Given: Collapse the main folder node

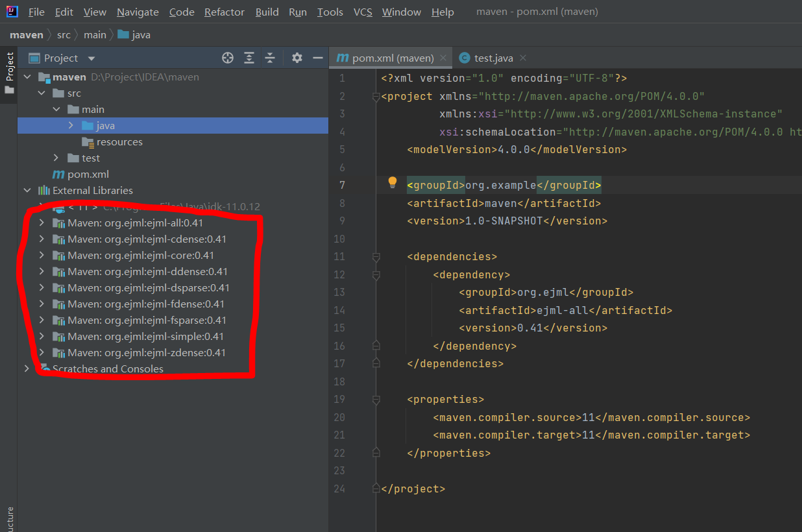Looking at the screenshot, I should point(56,109).
